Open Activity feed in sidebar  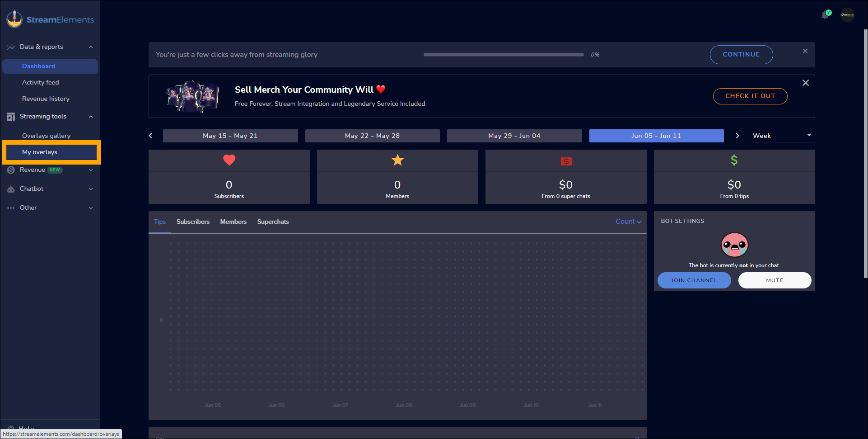point(41,82)
